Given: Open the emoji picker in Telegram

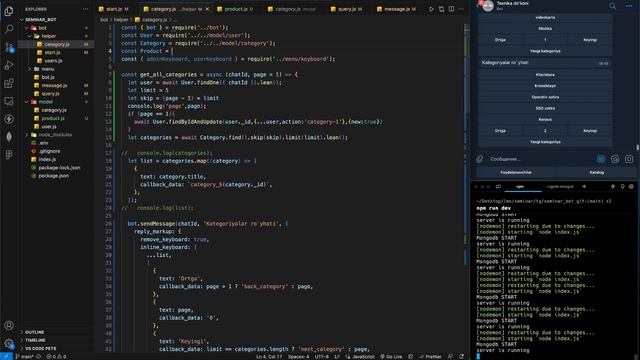Looking at the screenshot, I should pos(615,159).
